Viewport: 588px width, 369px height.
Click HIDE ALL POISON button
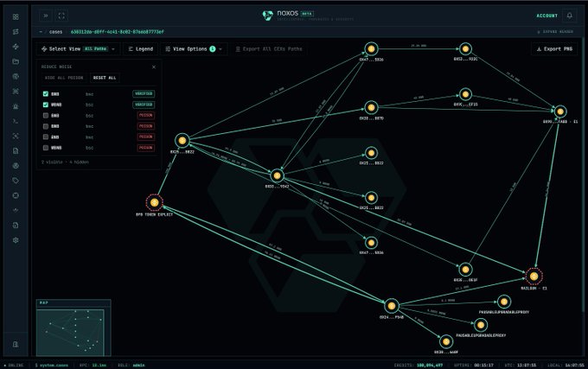[64, 78]
